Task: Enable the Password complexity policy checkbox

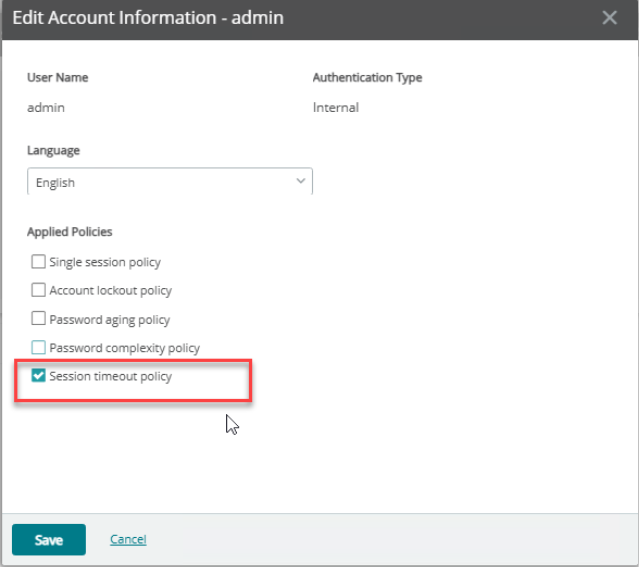Action: coord(38,347)
